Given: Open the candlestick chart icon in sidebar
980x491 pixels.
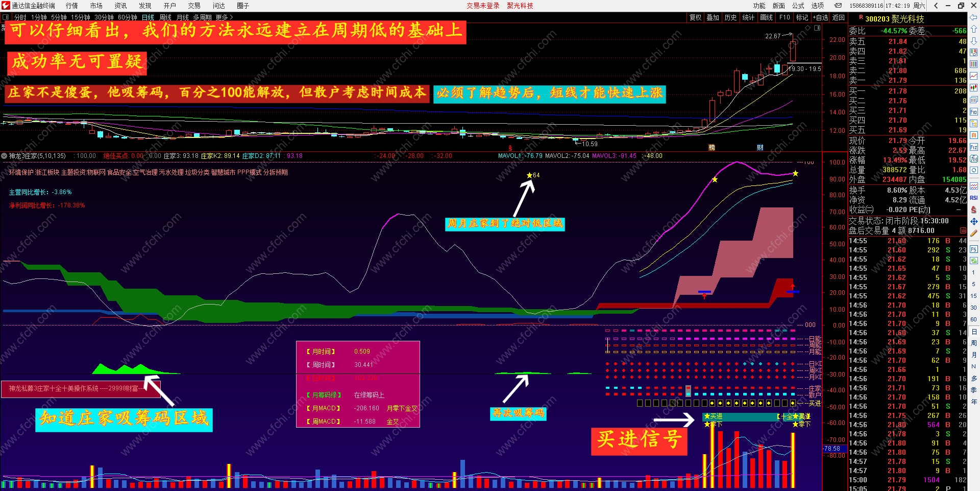Looking at the screenshot, I should pos(974,88).
